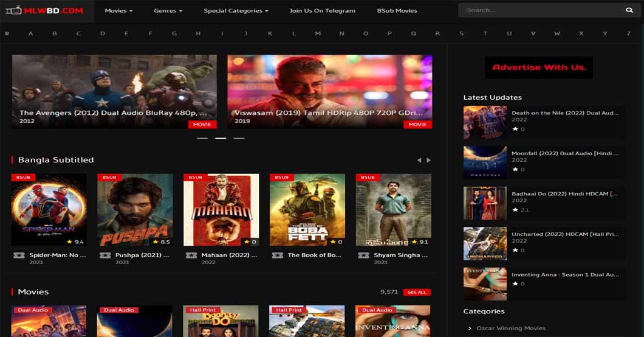644x337 pixels.
Task: Click Spider-Man: No title text
Action: 58,255
